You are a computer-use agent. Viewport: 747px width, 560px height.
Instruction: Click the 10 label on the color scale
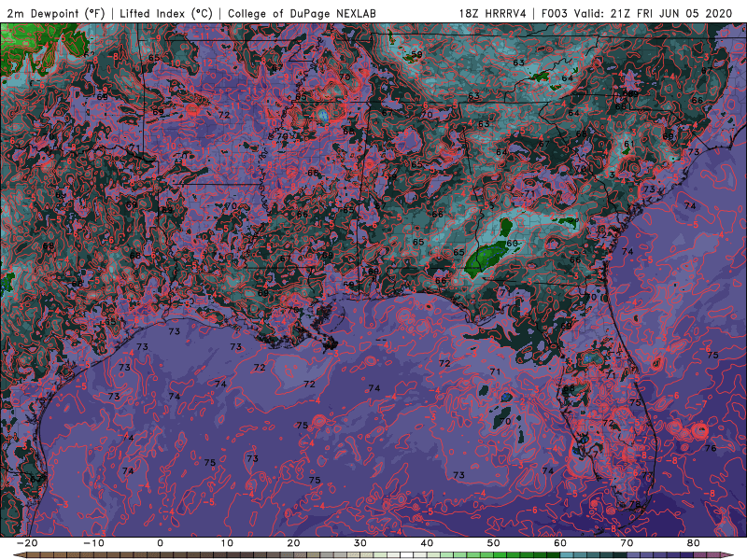pos(227,543)
